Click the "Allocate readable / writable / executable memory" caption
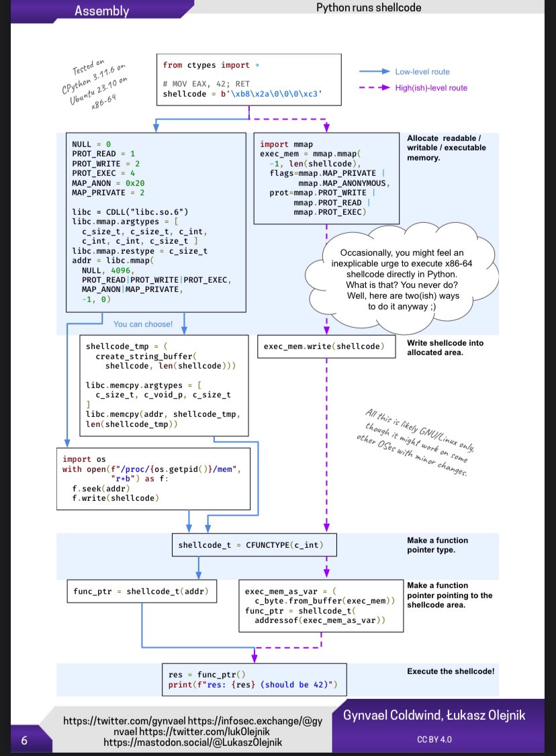The height and width of the screenshot is (756, 556). 446,148
